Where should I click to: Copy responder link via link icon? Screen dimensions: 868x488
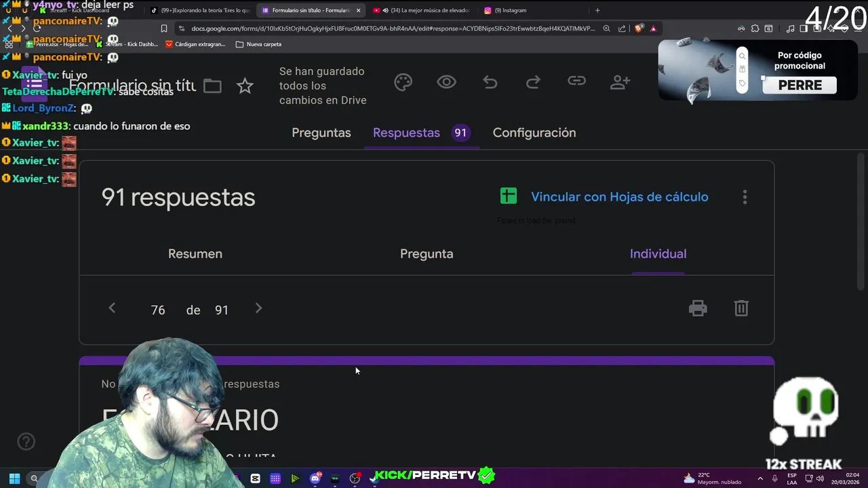(x=576, y=82)
